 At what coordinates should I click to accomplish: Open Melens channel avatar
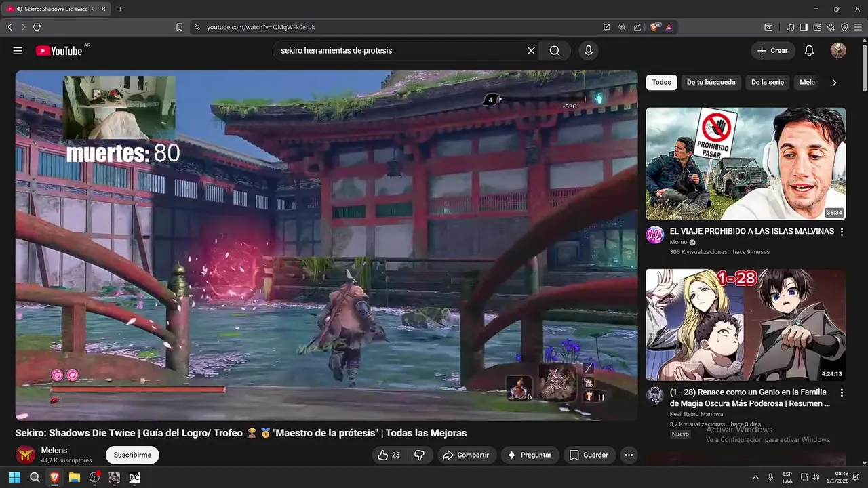tap(26, 455)
